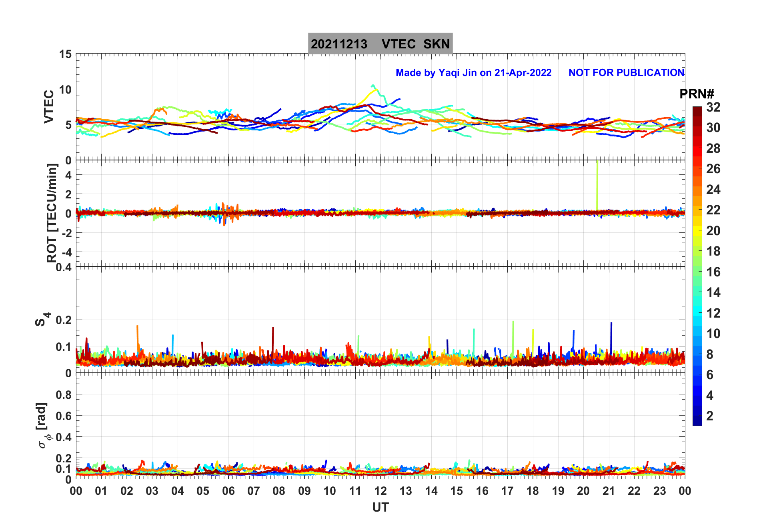The width and height of the screenshot is (761, 532).
Task: Click x-axis tick label 18
Action: pyautogui.click(x=533, y=491)
